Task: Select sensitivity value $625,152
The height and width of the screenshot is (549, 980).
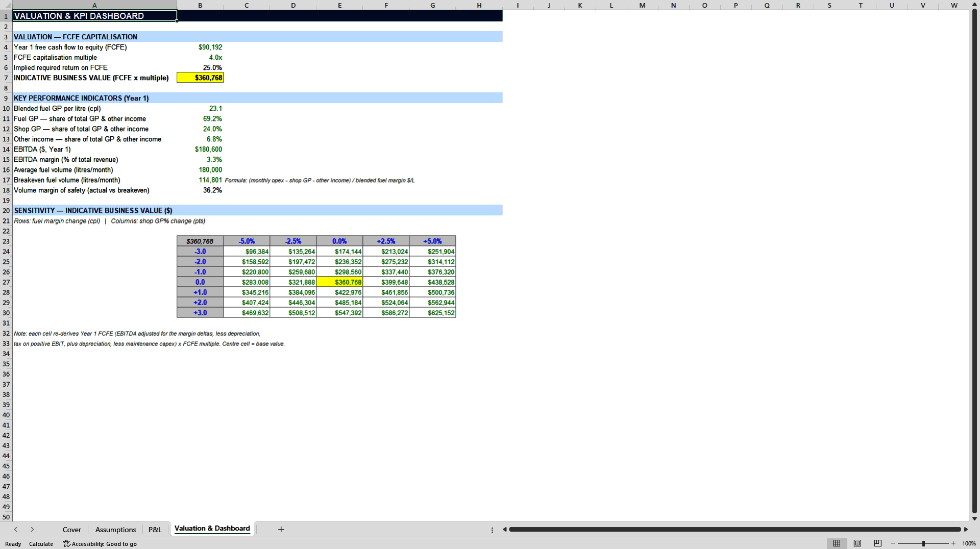Action: click(x=432, y=312)
